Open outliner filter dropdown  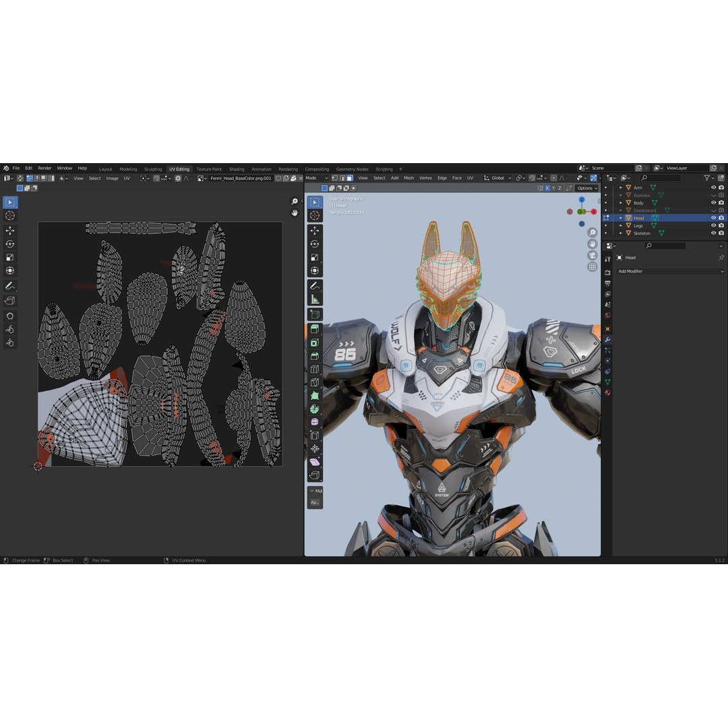[709, 178]
